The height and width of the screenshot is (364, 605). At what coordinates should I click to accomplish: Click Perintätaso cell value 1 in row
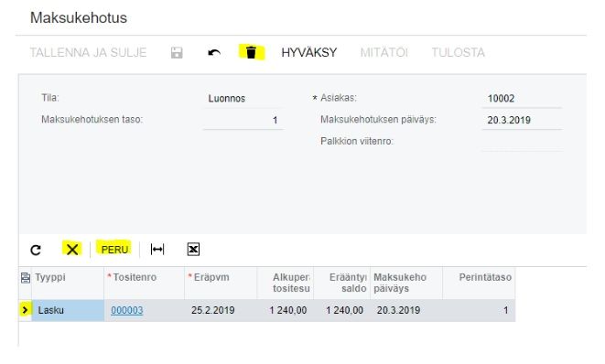pyautogui.click(x=479, y=310)
